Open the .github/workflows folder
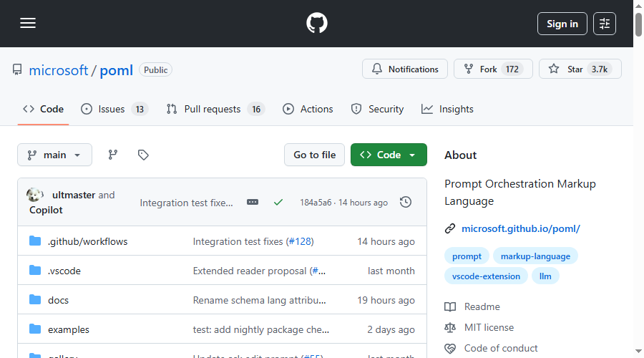 pos(88,242)
